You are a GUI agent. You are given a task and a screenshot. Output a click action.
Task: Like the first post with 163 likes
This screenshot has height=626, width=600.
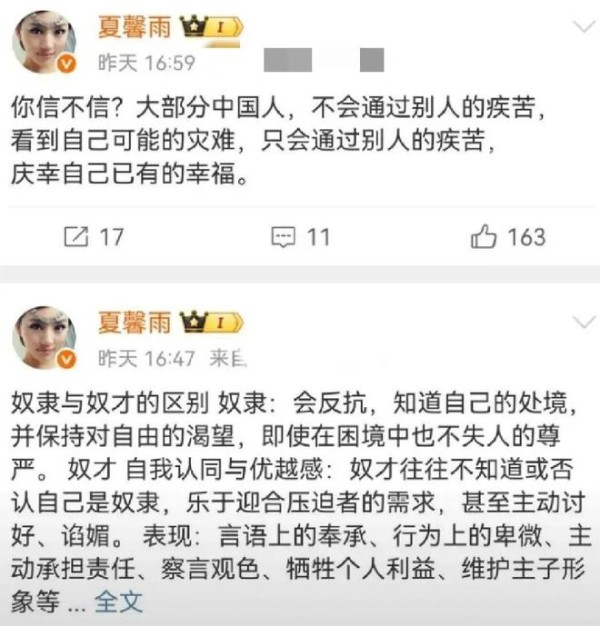[483, 236]
